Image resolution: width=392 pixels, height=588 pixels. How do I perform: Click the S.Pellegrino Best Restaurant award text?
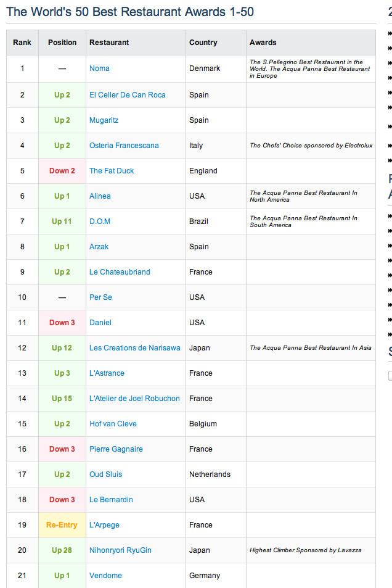310,68
